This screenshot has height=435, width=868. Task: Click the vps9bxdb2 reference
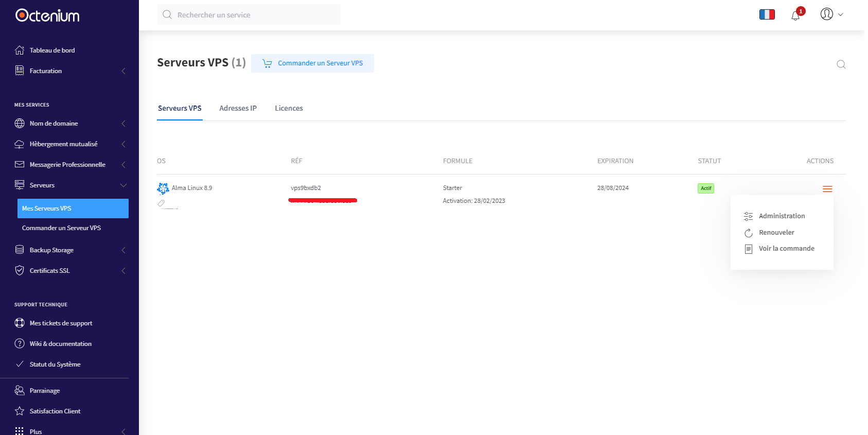click(306, 188)
